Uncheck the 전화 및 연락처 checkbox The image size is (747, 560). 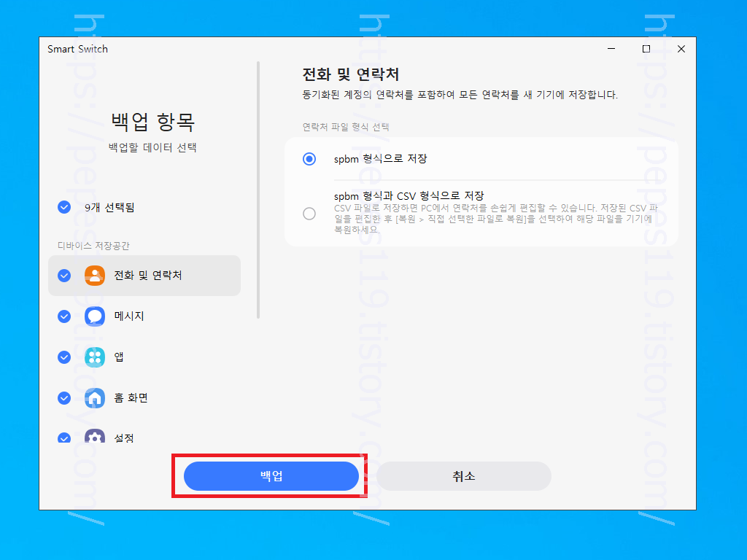pyautogui.click(x=64, y=276)
